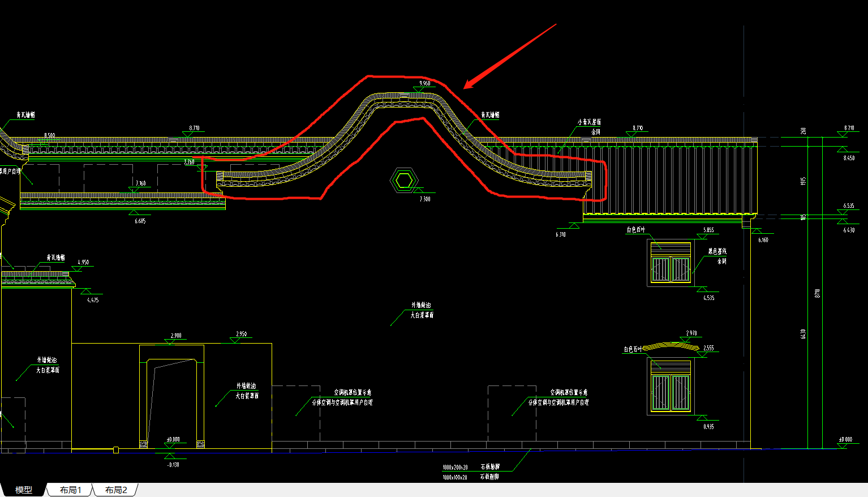Pick the 4.475 elevation text
Image resolution: width=868 pixels, height=497 pixels.
(x=93, y=301)
